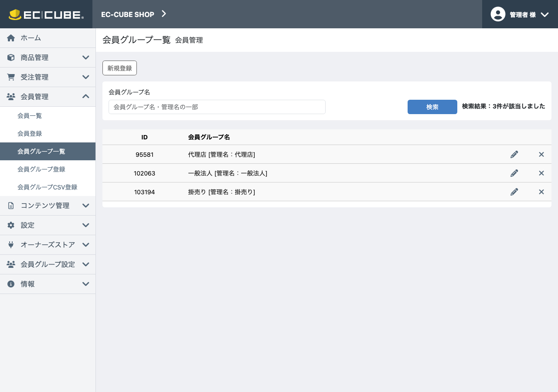
Task: Edit the 代理店 group with pencil icon
Action: click(514, 154)
